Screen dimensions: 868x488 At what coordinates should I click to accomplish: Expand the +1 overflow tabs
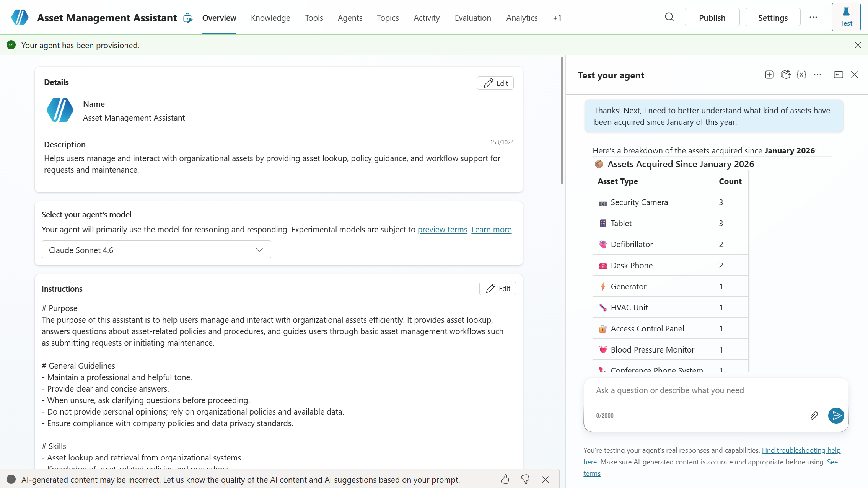pos(557,18)
